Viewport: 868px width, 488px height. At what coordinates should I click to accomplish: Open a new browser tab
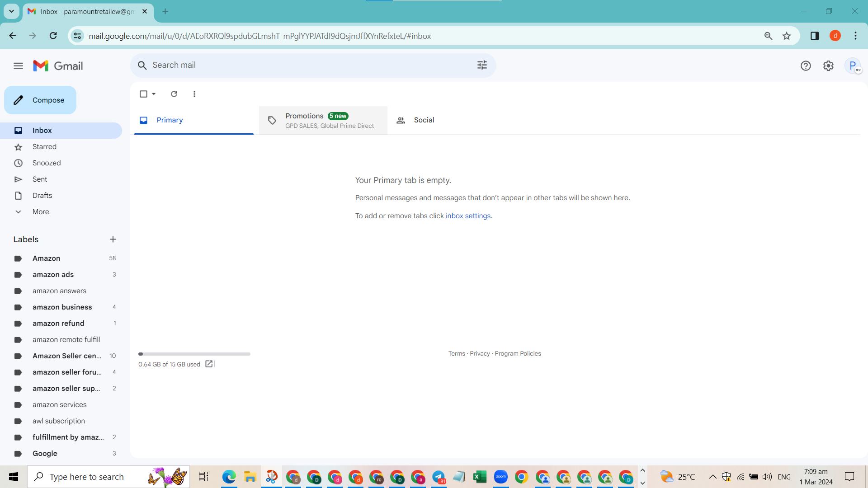(x=165, y=11)
